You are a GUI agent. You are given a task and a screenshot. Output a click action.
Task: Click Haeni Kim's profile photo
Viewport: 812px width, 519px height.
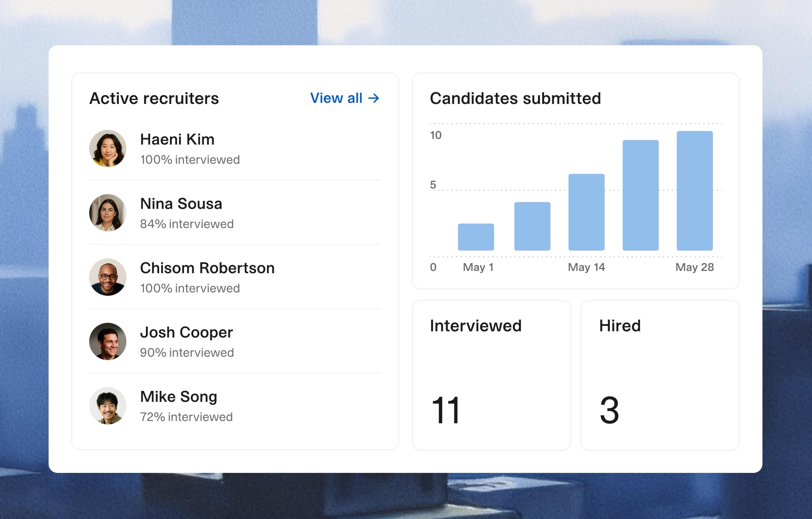108,149
